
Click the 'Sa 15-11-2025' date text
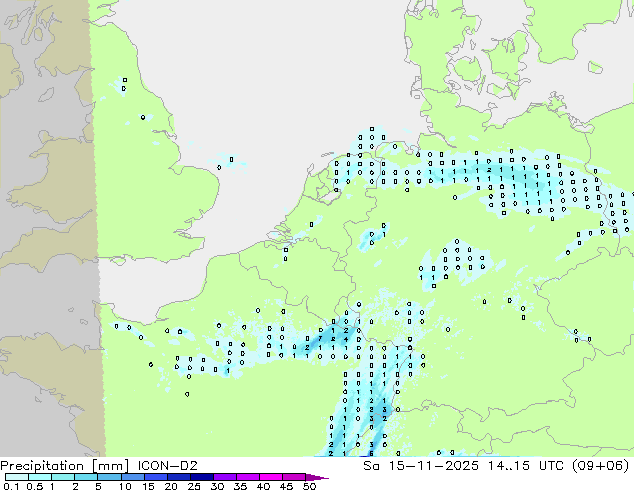[x=421, y=466]
